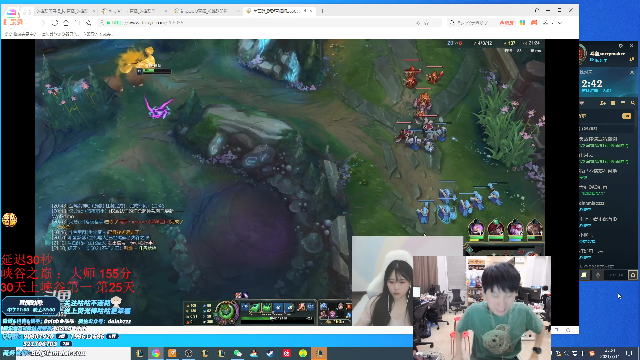Switch to the third browser tab
Screen dimensions: 640x360
tap(205, 11)
